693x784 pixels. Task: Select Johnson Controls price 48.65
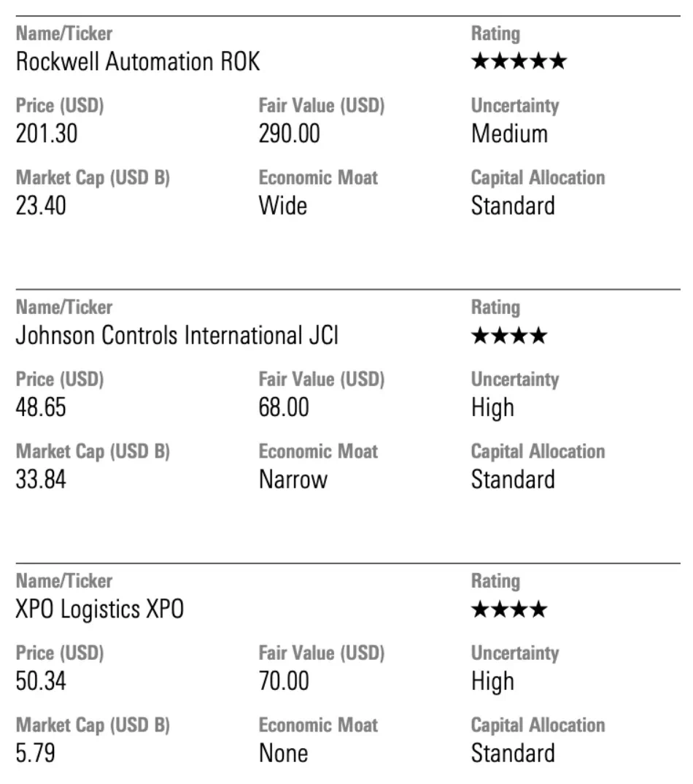click(41, 407)
